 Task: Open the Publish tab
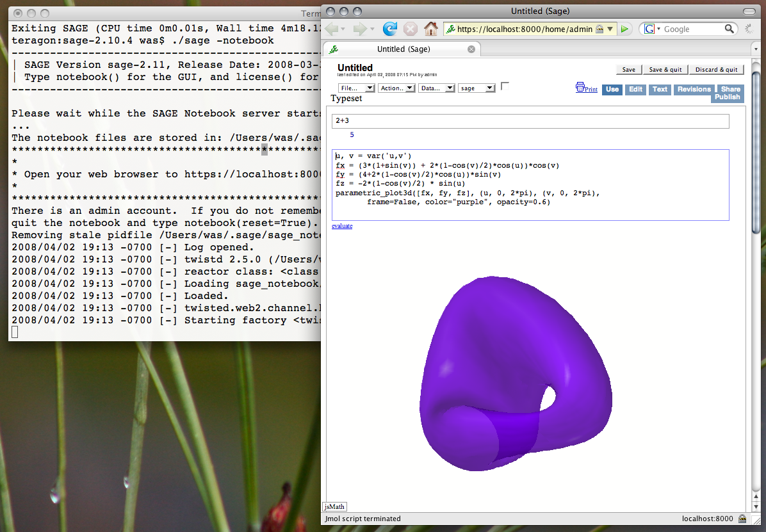pyautogui.click(x=727, y=97)
